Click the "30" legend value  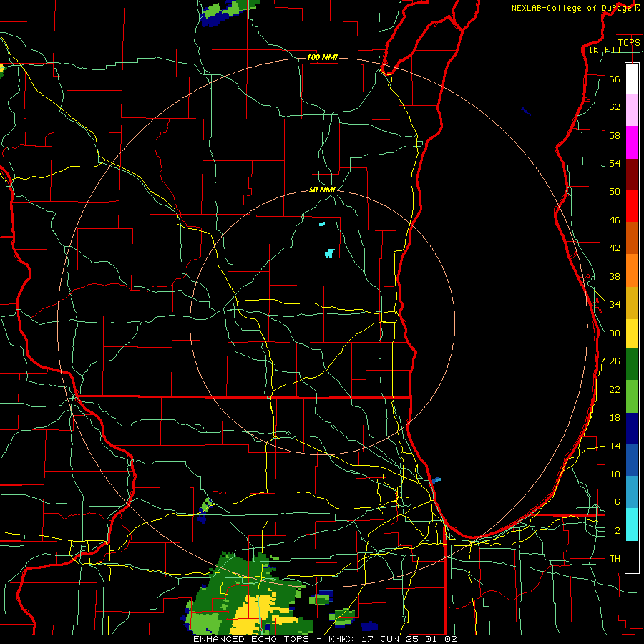(615, 333)
